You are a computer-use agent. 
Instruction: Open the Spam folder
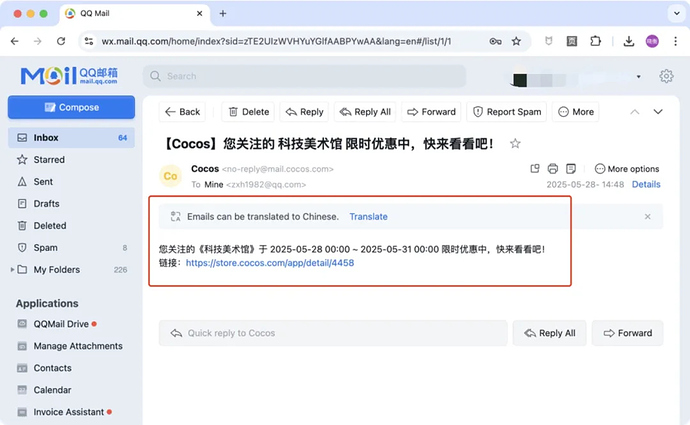(71, 248)
